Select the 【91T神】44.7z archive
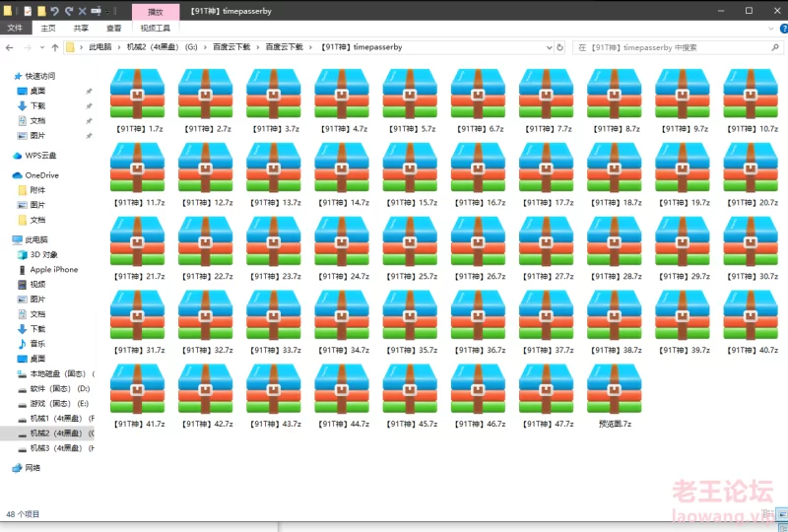This screenshot has width=788, height=532. pyautogui.click(x=342, y=396)
